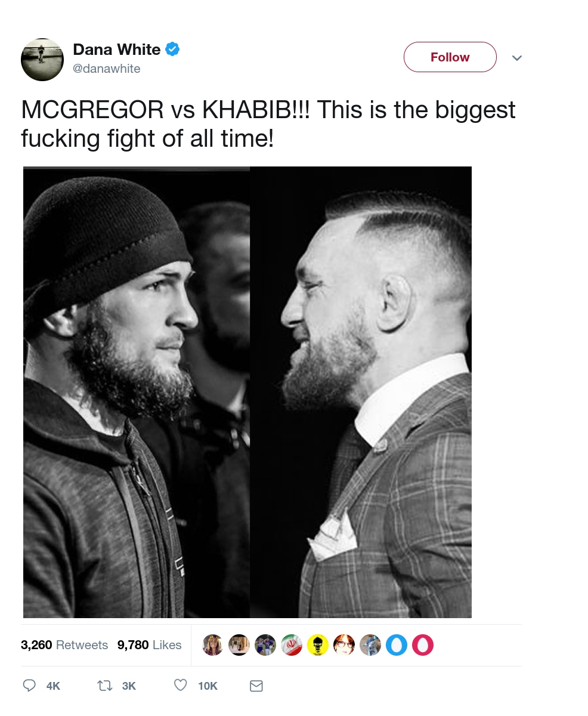Click the blue egg liker avatar
Viewport: 588px width, 716px height.
coord(396,645)
